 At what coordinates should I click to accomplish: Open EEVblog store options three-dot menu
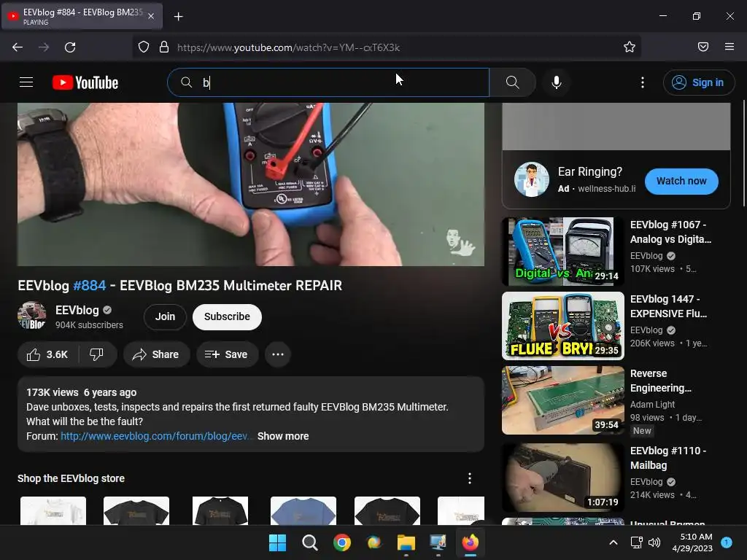click(470, 478)
